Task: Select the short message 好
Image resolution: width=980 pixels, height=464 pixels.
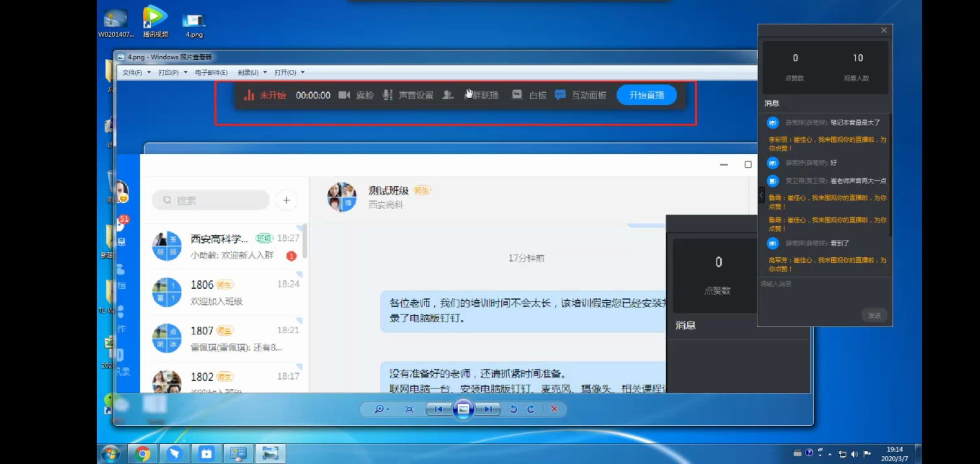Action: coord(833,163)
